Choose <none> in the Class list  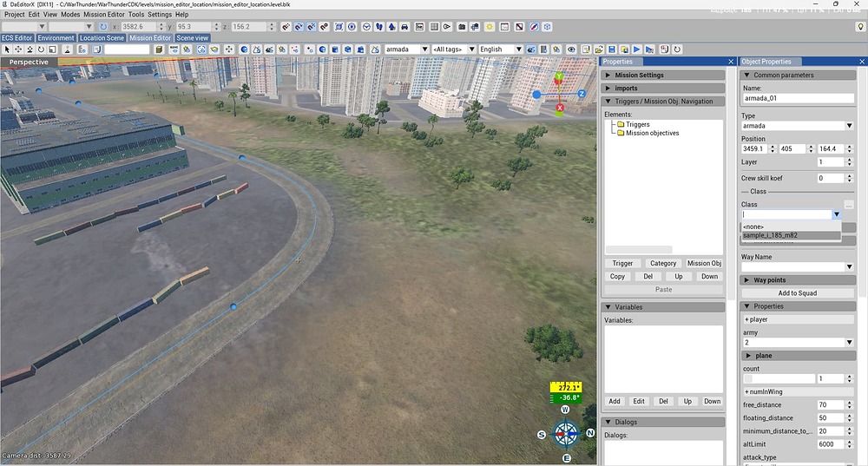[791, 226]
